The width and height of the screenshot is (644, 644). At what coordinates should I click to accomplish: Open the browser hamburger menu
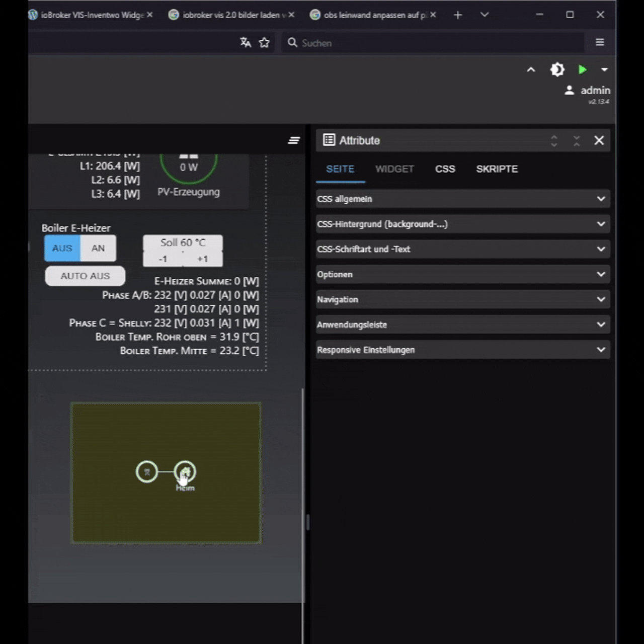point(600,42)
